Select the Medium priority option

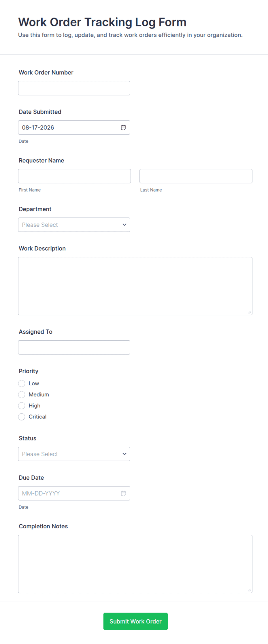[x=22, y=394]
